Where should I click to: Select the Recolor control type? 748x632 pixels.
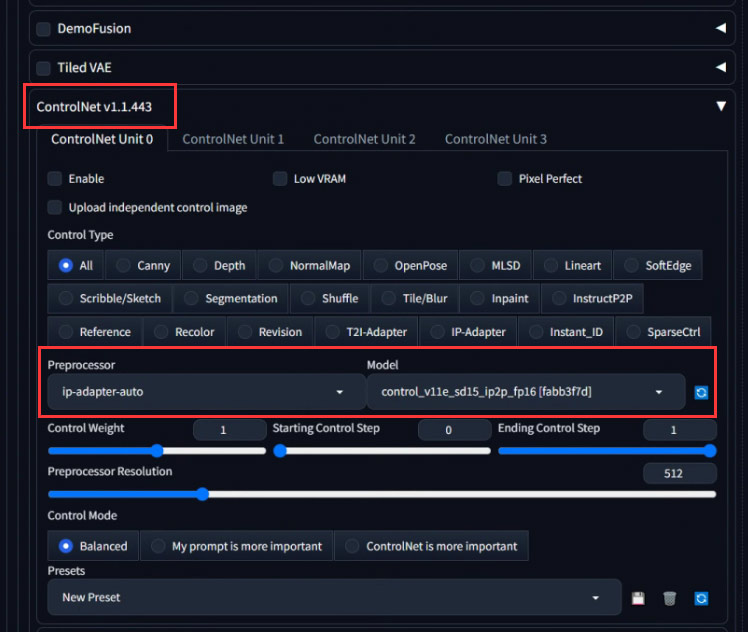[185, 332]
